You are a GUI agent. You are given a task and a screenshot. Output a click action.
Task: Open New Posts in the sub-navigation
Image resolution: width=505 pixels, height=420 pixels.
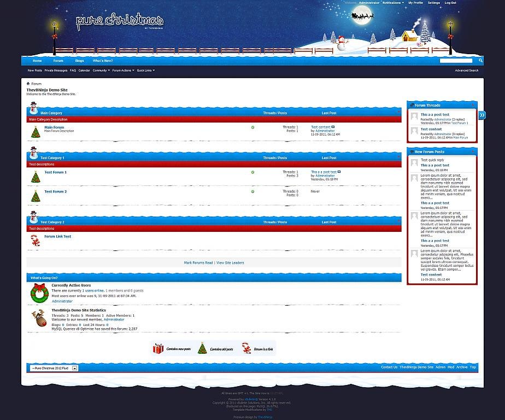tap(35, 70)
